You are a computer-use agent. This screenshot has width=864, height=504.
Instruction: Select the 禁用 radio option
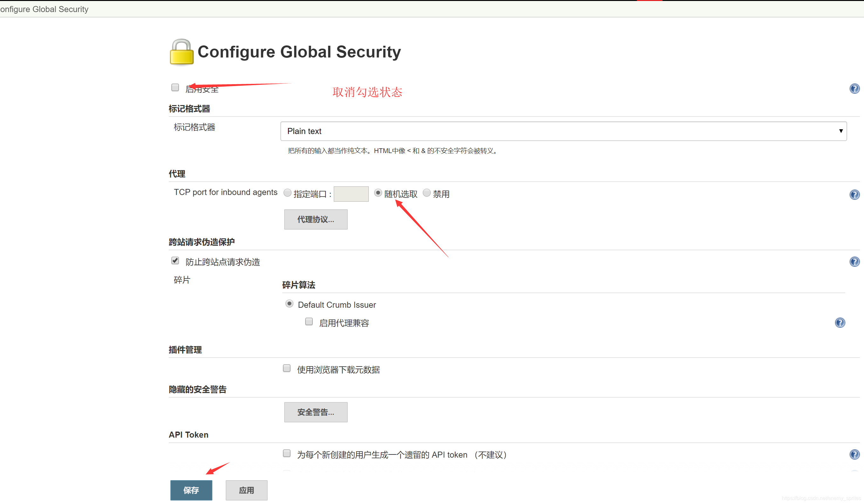pyautogui.click(x=427, y=193)
